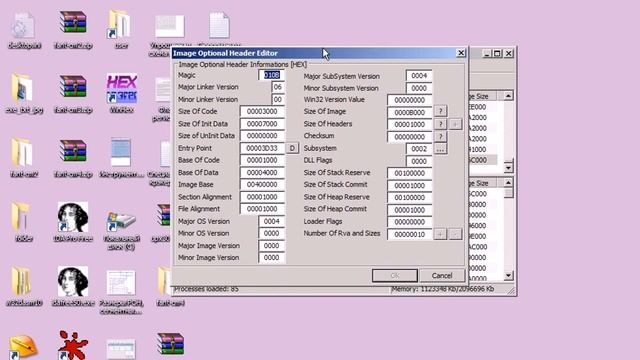Click the Image Base field
Viewport: 640px width, 360px height.
[262, 184]
